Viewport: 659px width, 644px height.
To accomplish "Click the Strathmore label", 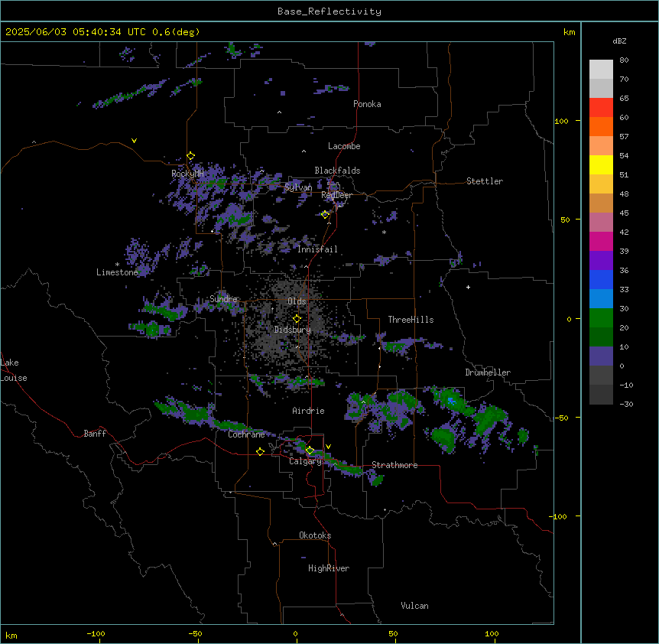I will click(x=394, y=465).
